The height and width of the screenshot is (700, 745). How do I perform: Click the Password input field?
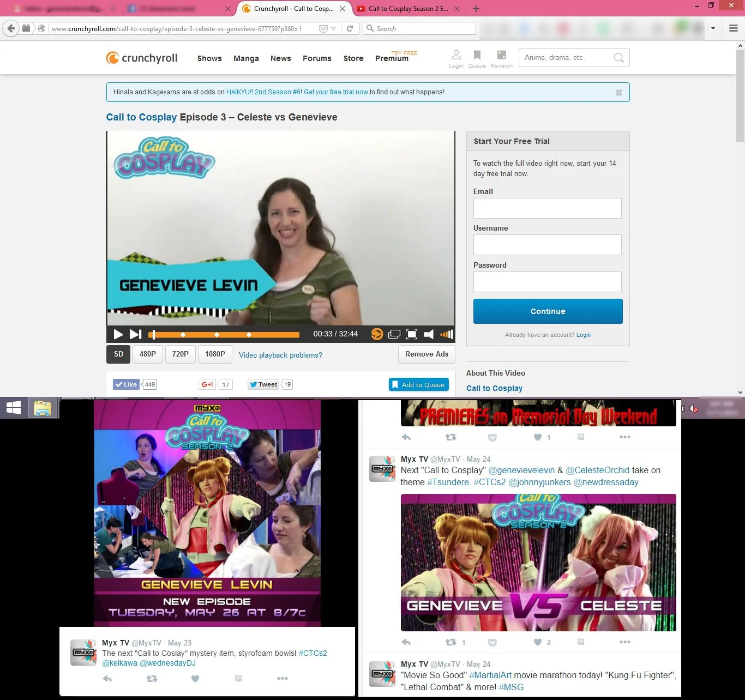(x=548, y=282)
